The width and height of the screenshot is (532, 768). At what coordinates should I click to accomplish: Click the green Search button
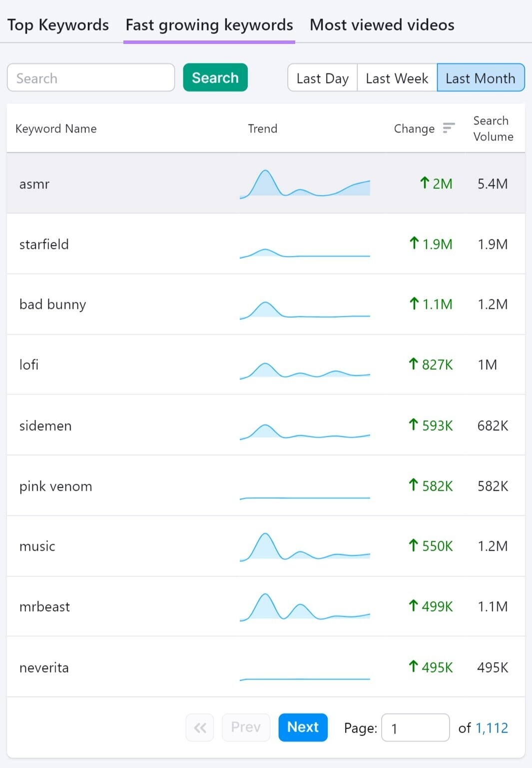(x=215, y=77)
